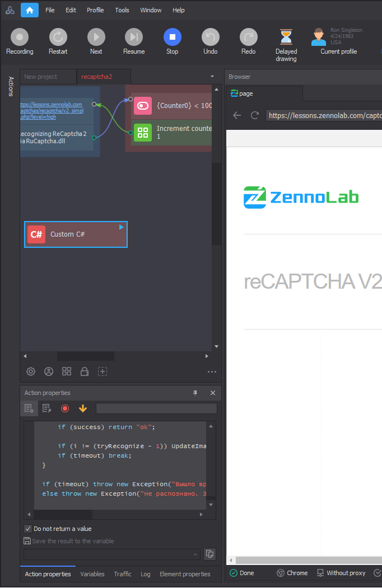Click the four-squares grid icon below the canvas
382x588 pixels.
(67, 371)
